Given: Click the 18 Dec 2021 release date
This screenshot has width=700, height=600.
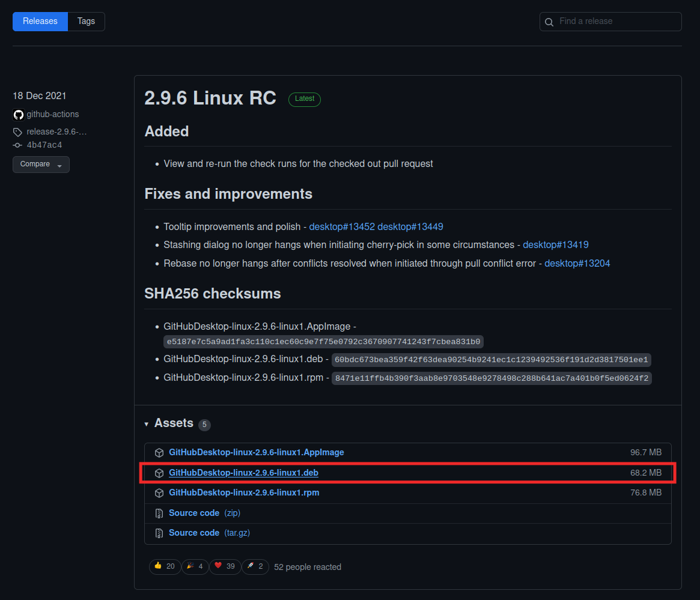Looking at the screenshot, I should (x=40, y=96).
